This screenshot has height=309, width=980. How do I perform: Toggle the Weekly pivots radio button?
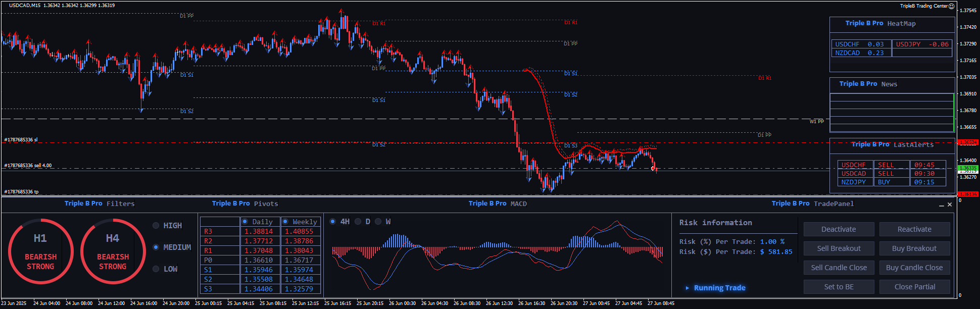[x=285, y=222]
